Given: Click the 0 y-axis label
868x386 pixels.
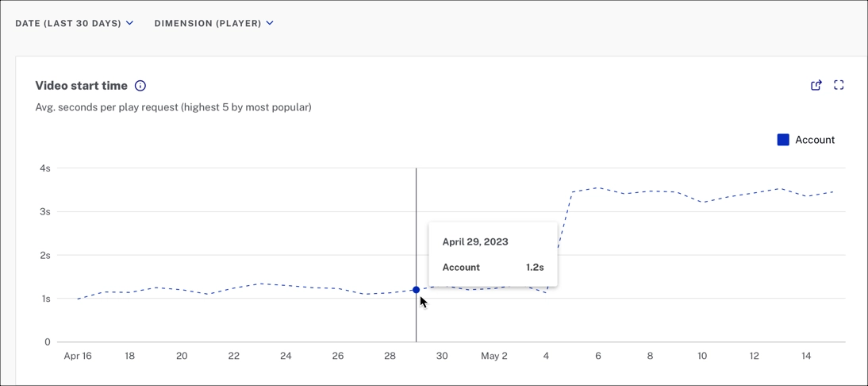Looking at the screenshot, I should click(48, 342).
